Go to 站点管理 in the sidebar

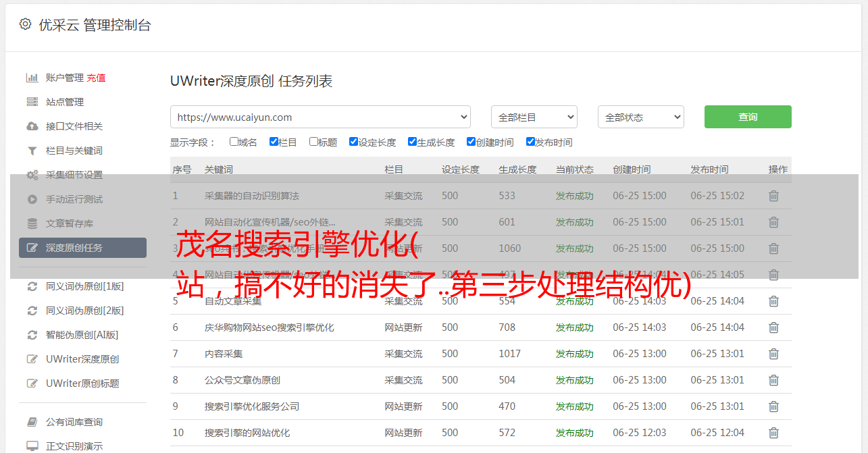click(65, 102)
